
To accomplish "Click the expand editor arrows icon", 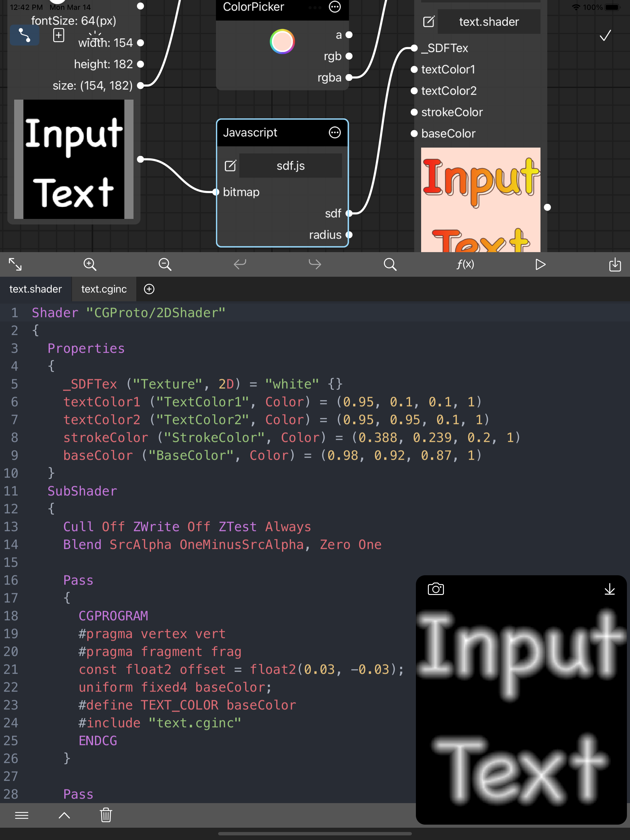I will [x=15, y=264].
